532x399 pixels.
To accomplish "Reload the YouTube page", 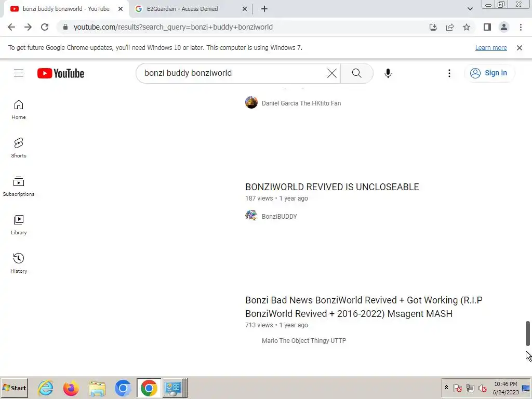I will point(45,27).
